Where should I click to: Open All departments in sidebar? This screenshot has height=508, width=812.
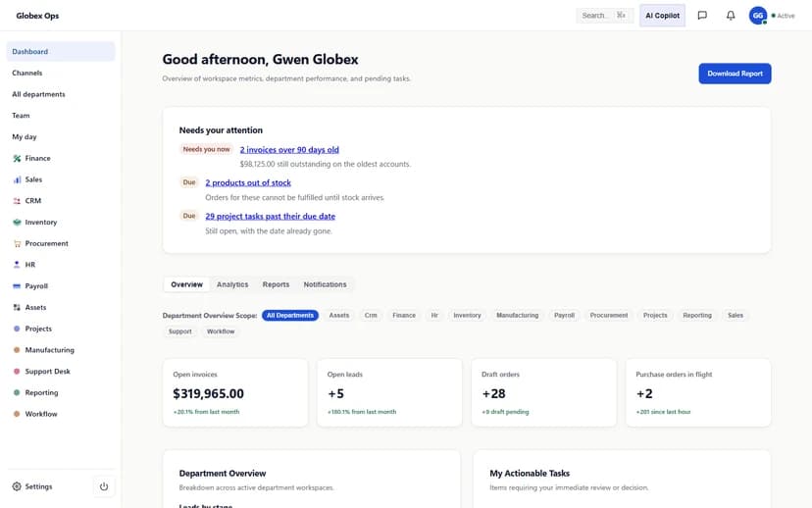(61, 94)
